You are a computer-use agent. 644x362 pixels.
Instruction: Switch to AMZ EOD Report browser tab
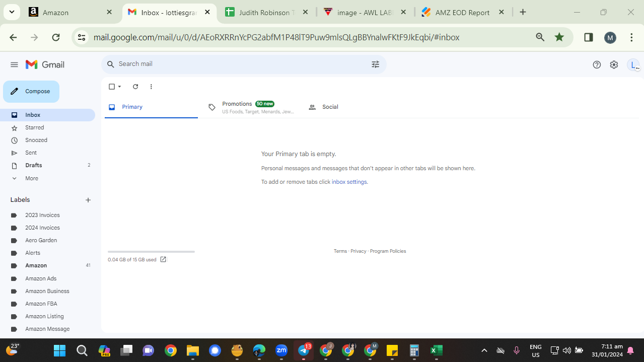463,12
